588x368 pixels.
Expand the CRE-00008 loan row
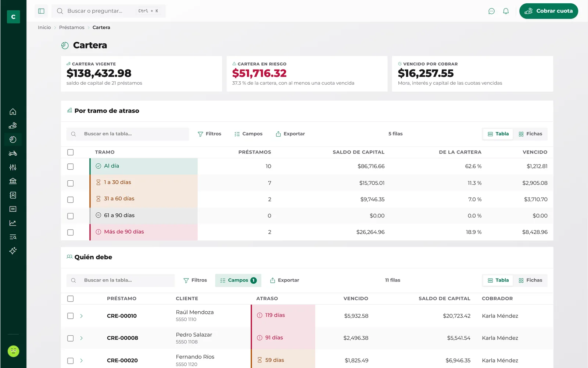82,338
